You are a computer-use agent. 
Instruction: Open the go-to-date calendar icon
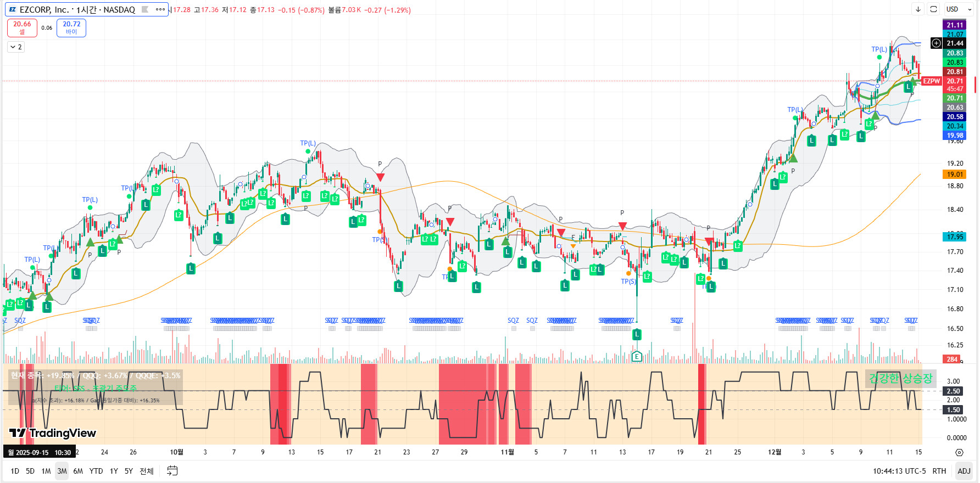tap(172, 470)
